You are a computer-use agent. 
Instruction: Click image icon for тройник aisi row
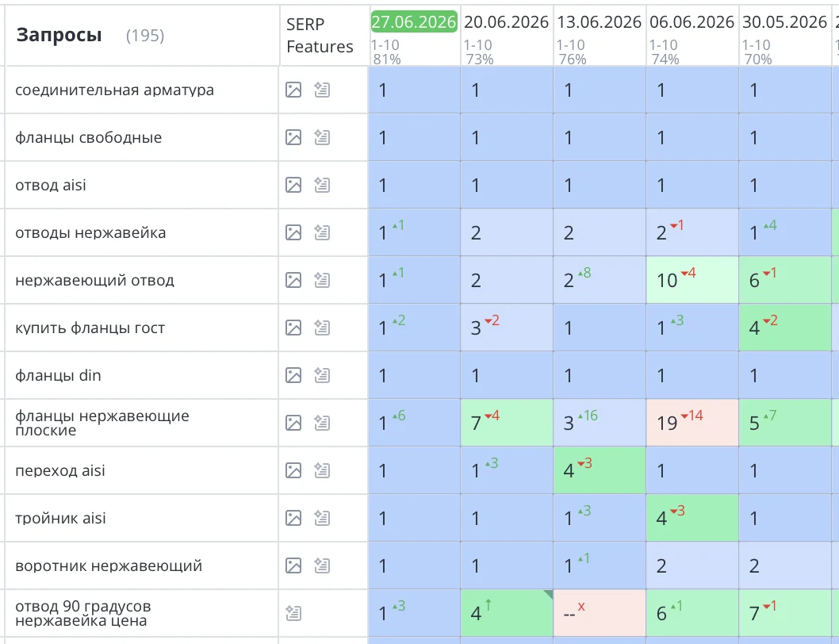293,518
